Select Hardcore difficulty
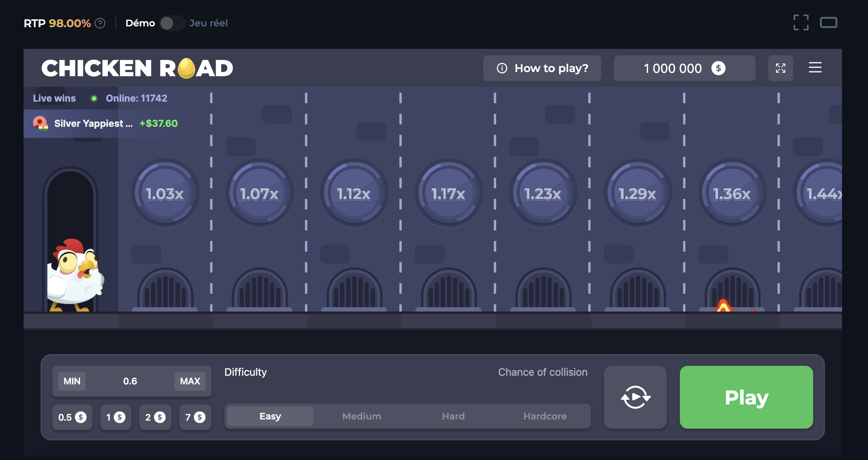Image resolution: width=868 pixels, height=460 pixels. [545, 416]
